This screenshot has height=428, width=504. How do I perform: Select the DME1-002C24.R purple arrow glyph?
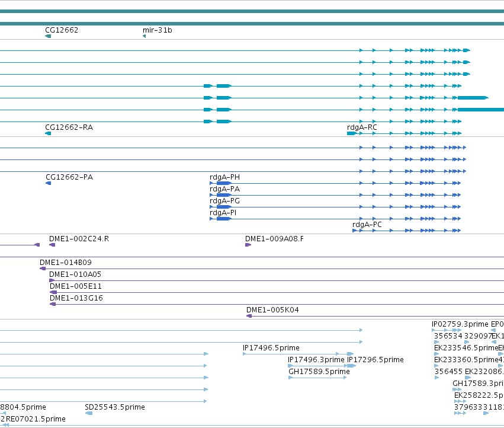52,245
